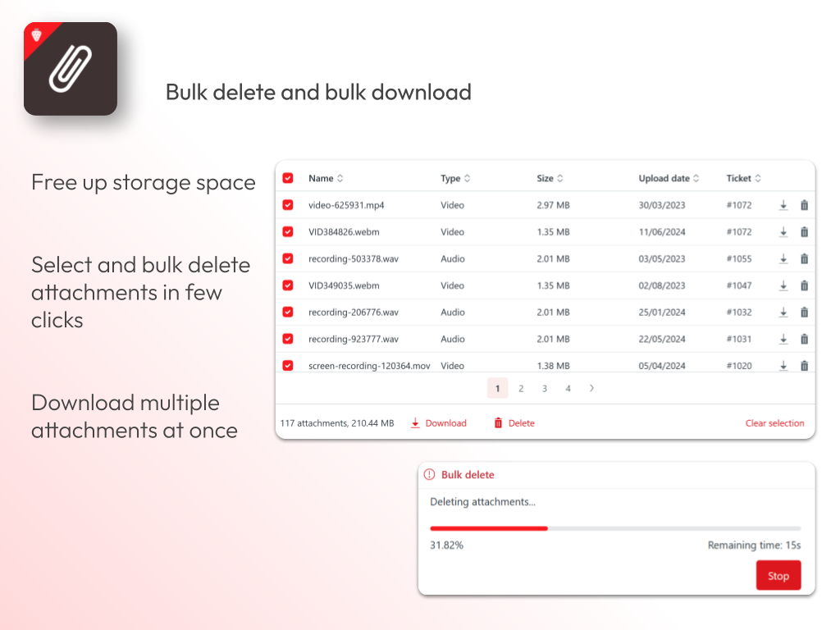Sort attachments by Size
This screenshot has height=630, width=840.
click(x=549, y=178)
